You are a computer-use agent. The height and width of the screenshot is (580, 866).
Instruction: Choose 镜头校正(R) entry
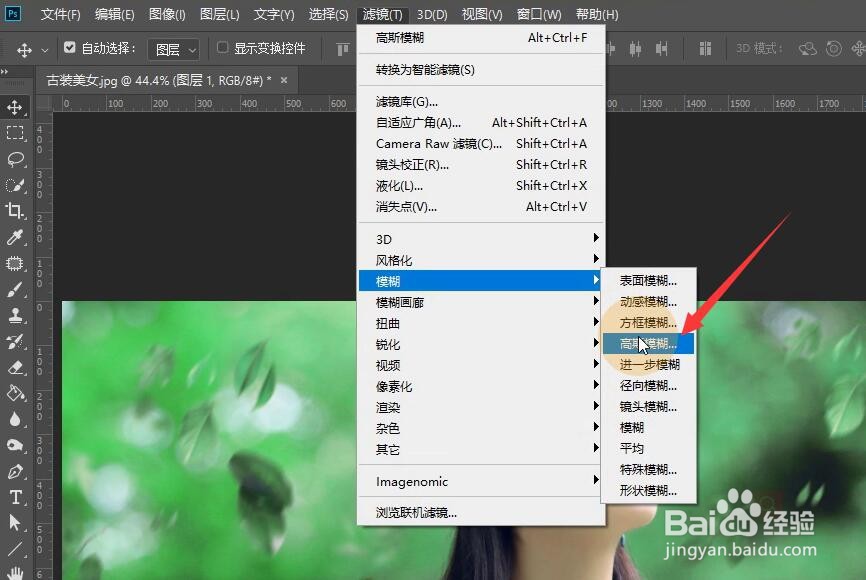481,165
